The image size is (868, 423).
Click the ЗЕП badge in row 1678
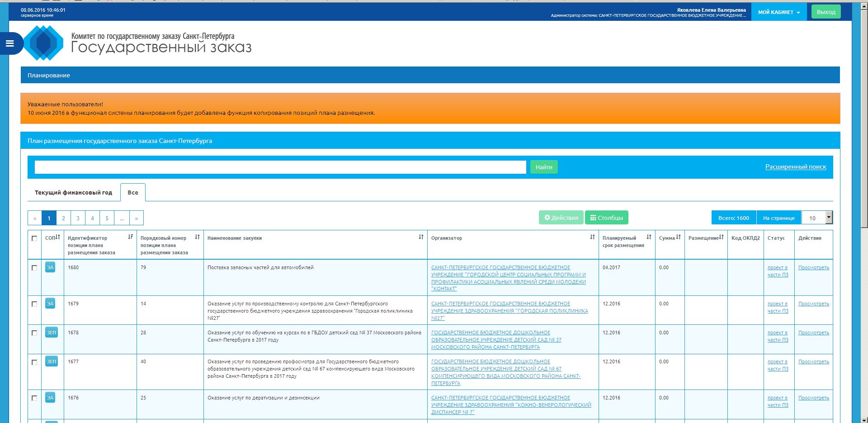[52, 333]
